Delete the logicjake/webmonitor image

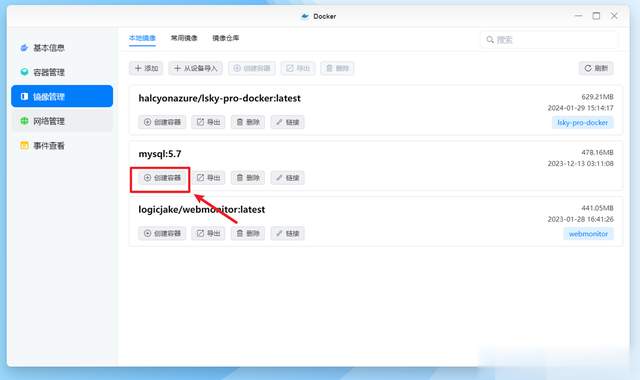[x=248, y=233]
